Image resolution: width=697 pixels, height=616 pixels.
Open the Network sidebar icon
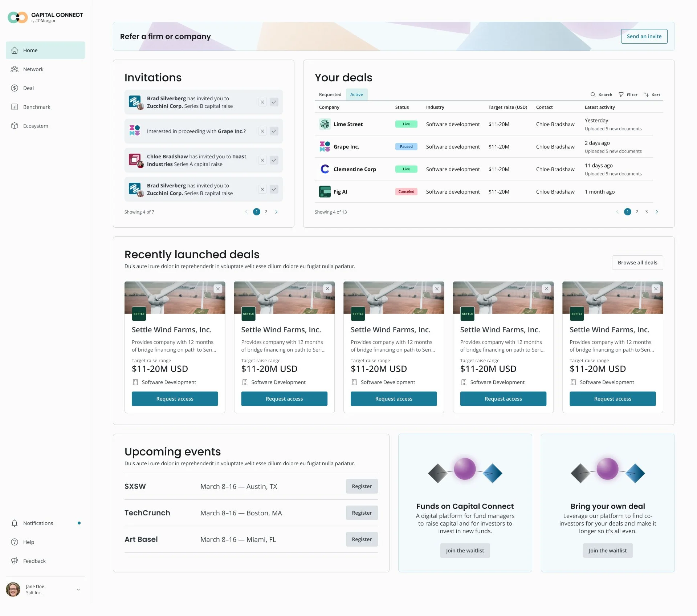[x=15, y=69]
